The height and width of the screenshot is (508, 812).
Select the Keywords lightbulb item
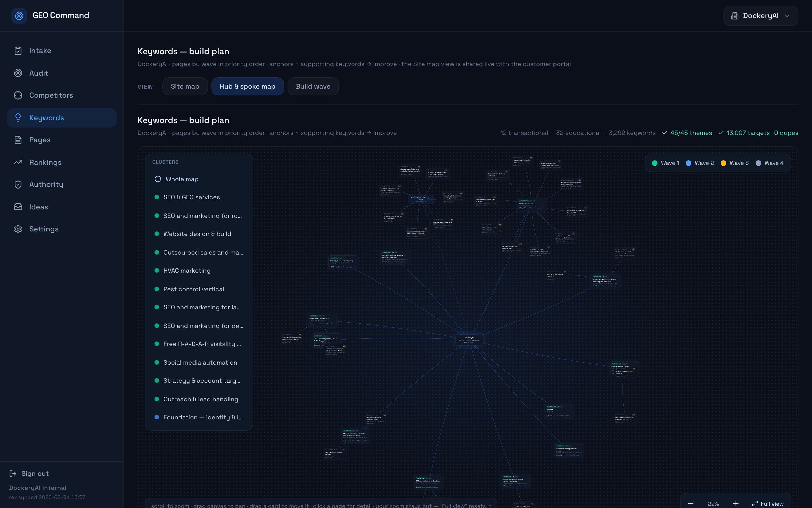click(62, 118)
